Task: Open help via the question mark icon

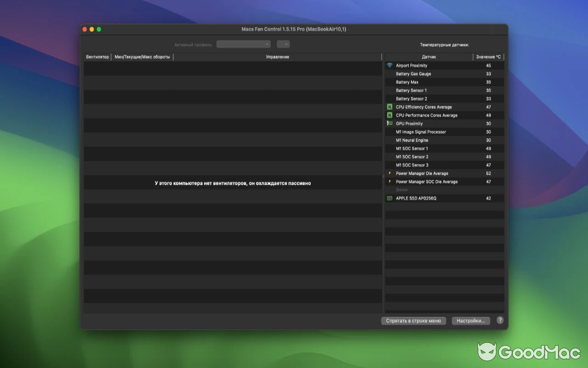Action: click(500, 320)
